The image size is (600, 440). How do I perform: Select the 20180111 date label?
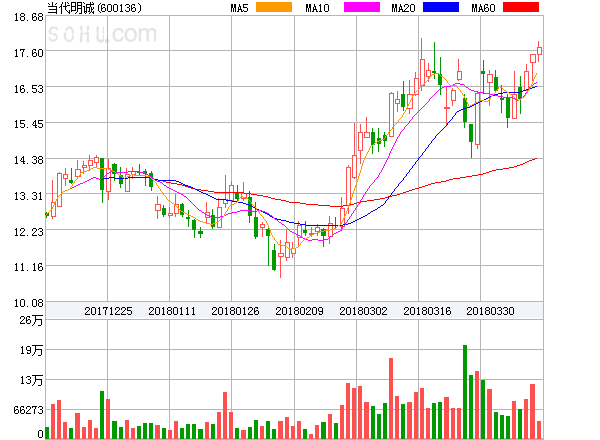coord(172,311)
